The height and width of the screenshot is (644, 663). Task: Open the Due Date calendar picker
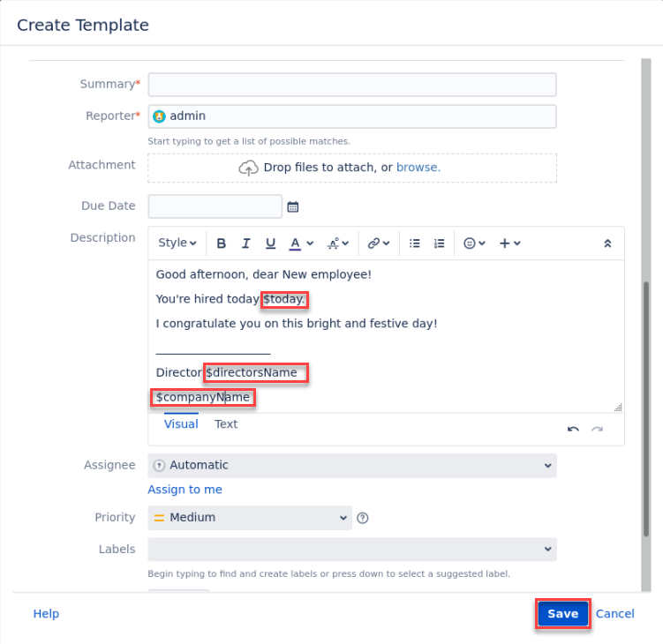pyautogui.click(x=293, y=206)
